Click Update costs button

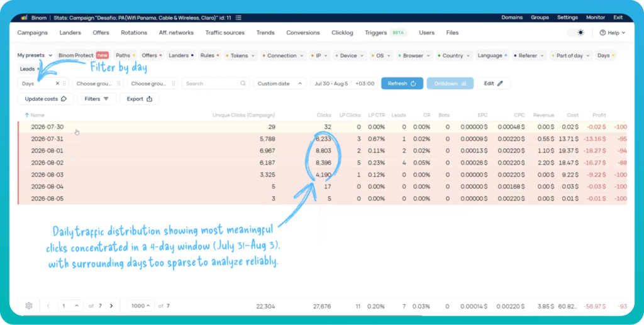point(45,99)
